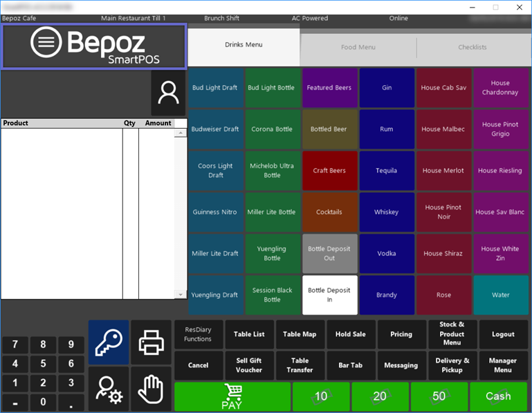Viewport: 532px width, 413px height.
Task: Tap the quick tender 20 button
Action: point(380,396)
